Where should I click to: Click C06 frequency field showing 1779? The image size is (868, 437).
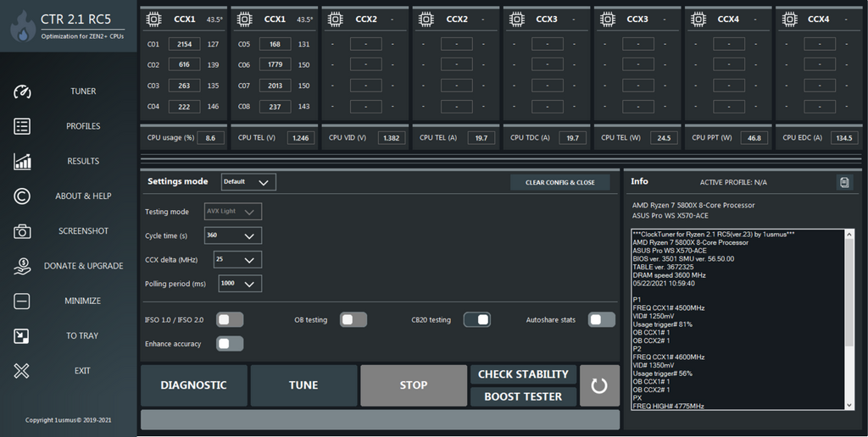coord(275,64)
